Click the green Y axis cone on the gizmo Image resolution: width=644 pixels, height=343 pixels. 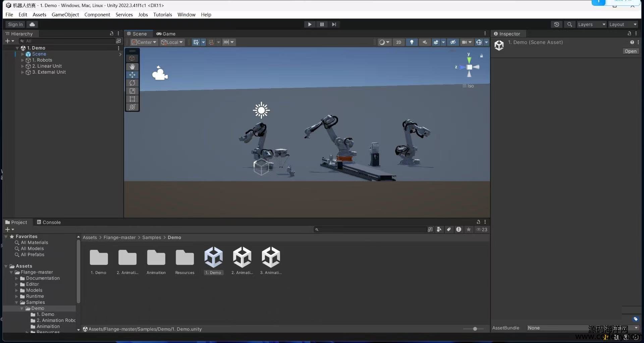(x=469, y=60)
